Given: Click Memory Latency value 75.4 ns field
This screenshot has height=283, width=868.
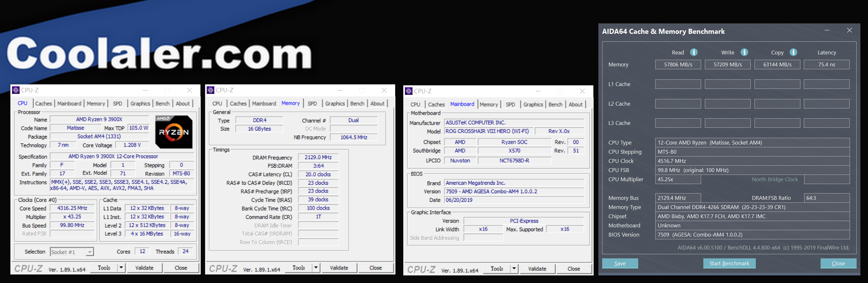Looking at the screenshot, I should [827, 65].
